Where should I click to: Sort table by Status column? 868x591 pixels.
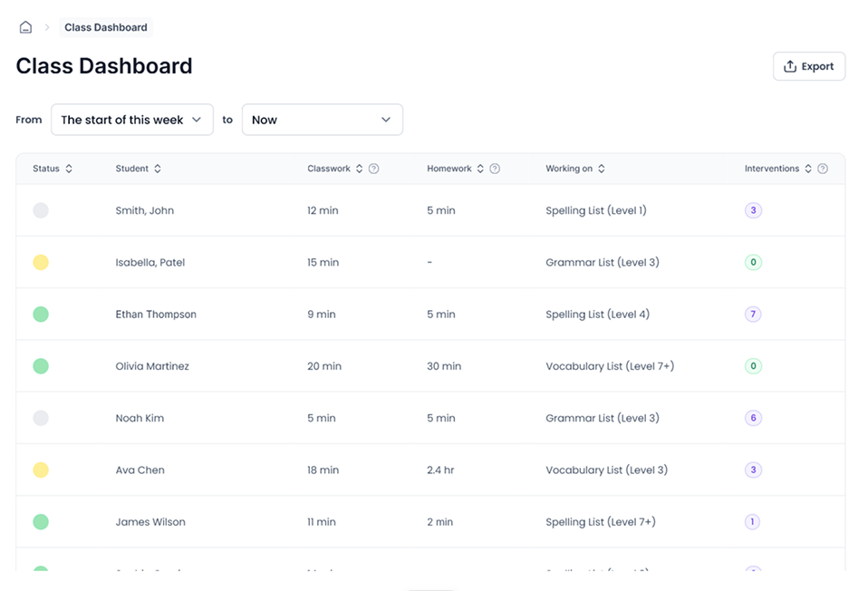(69, 169)
